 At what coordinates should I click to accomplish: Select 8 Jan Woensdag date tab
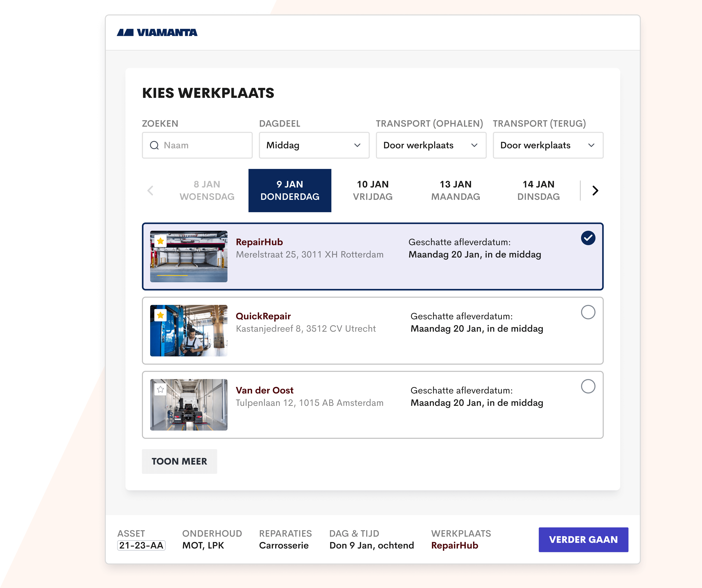click(x=207, y=190)
